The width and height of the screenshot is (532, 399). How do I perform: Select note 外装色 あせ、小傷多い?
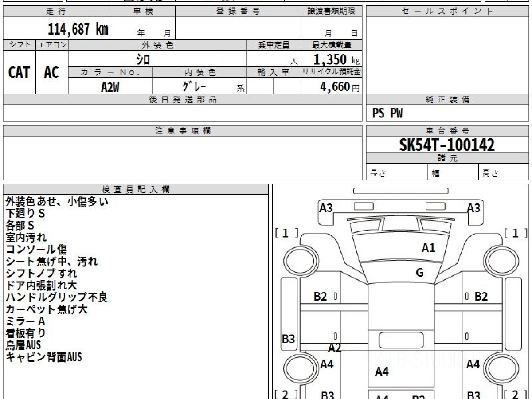coord(57,202)
